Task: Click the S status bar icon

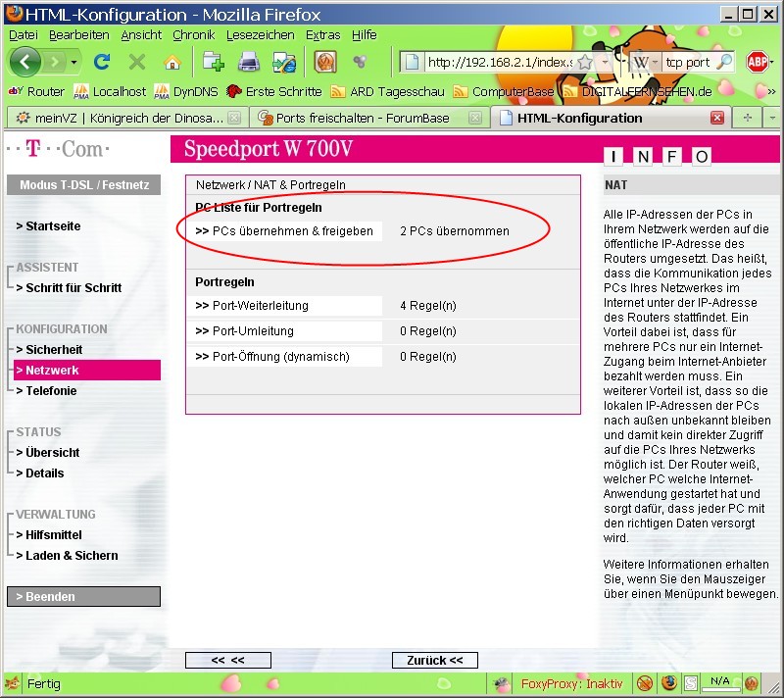Action: pyautogui.click(x=691, y=683)
